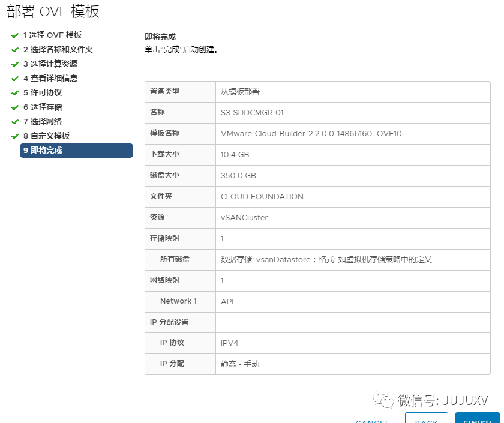Go to step 3 选择计算资源

[50, 64]
